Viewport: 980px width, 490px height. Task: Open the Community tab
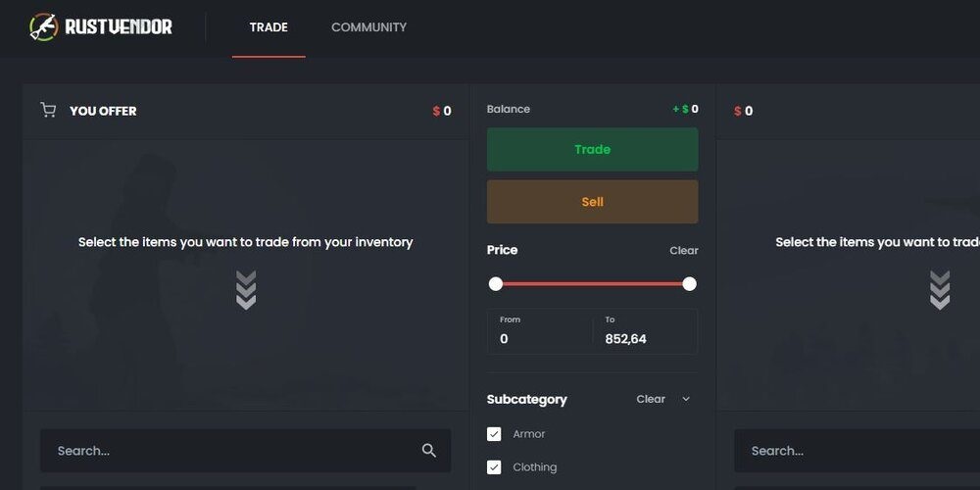(368, 27)
